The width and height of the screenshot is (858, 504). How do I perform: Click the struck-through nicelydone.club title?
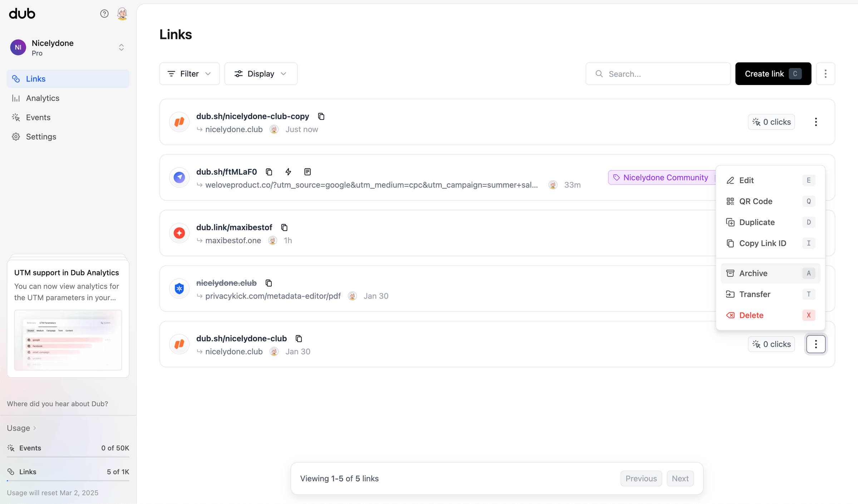226,283
